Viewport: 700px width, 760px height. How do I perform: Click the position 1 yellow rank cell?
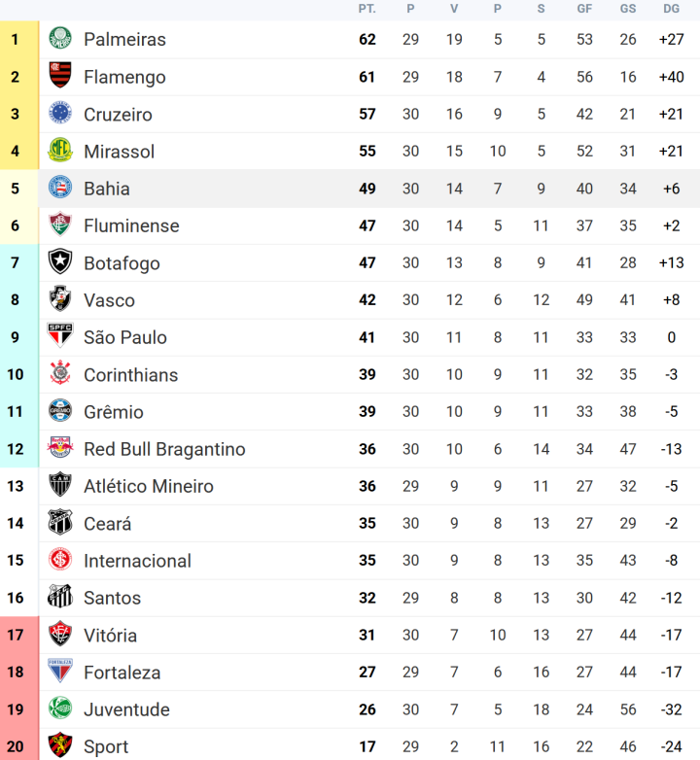[x=16, y=40]
